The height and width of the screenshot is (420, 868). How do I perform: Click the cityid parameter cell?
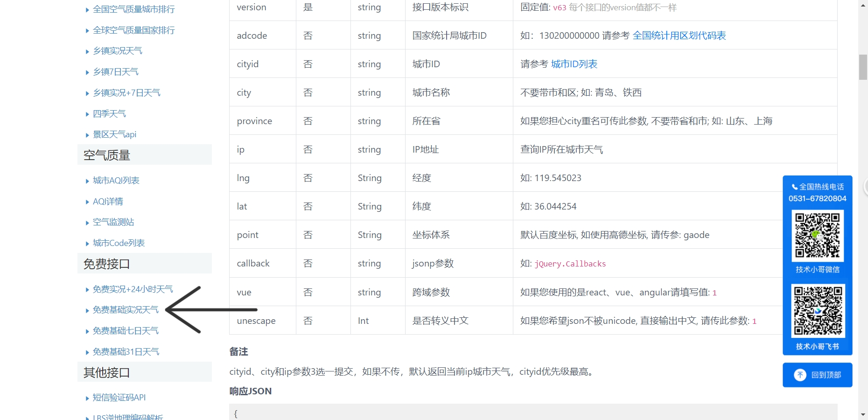coord(262,64)
